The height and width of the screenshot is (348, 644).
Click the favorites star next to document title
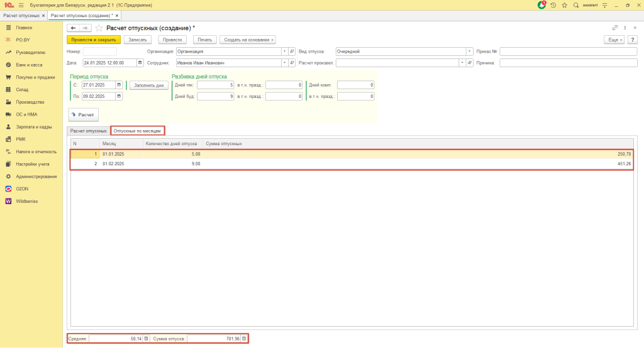(99, 28)
